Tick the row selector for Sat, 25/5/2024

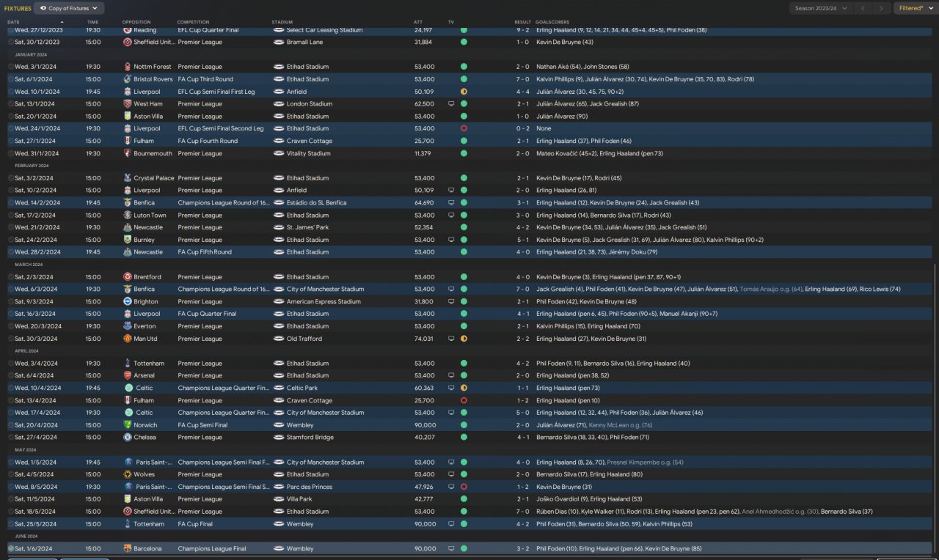pyautogui.click(x=10, y=524)
